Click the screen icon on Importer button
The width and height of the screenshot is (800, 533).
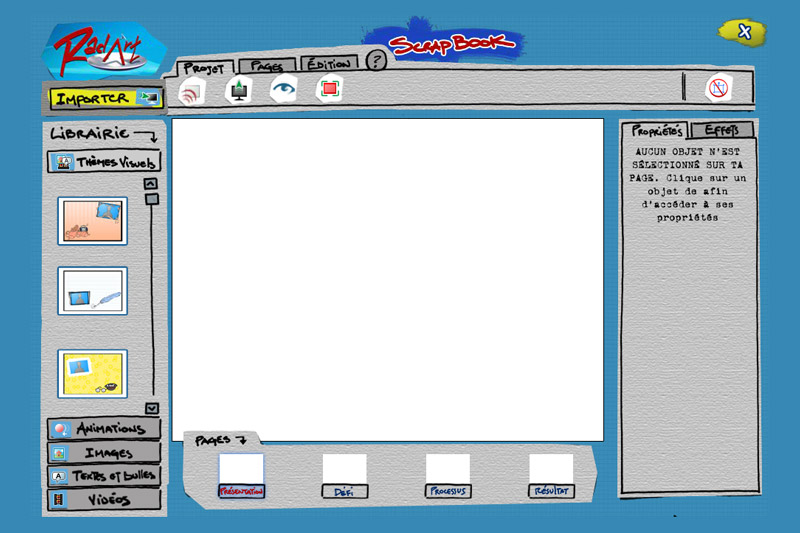click(149, 97)
